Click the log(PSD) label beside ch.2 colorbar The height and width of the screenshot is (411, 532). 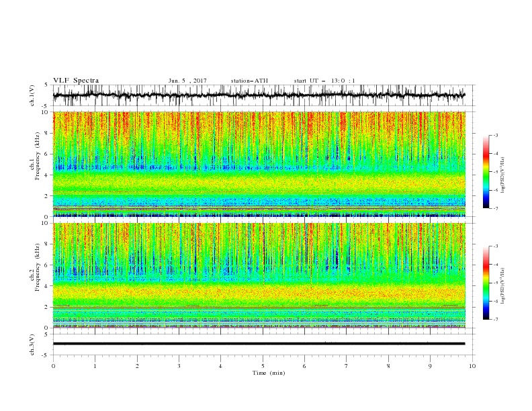click(x=502, y=285)
